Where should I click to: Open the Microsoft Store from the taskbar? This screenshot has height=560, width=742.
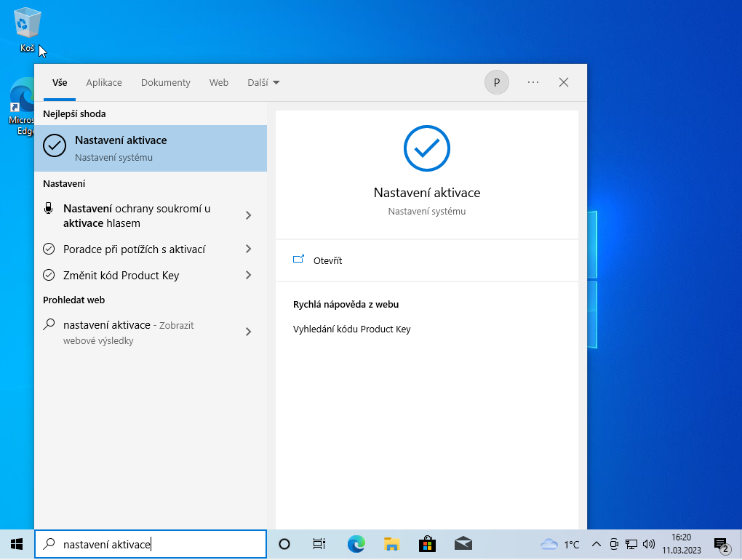coord(427,543)
